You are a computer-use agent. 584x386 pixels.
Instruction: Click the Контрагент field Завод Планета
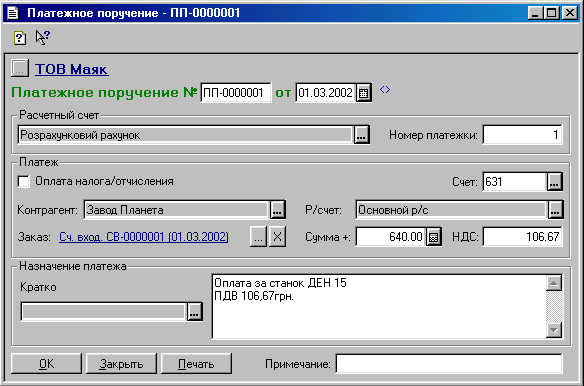(x=176, y=210)
